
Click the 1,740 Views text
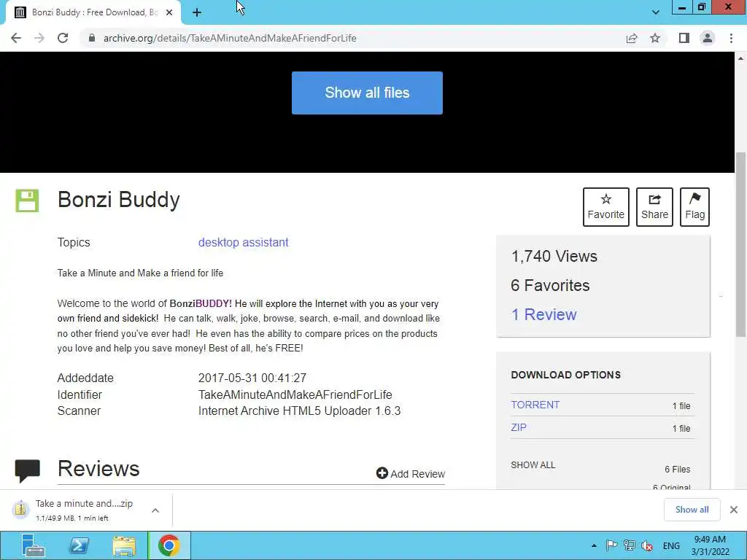[554, 256]
